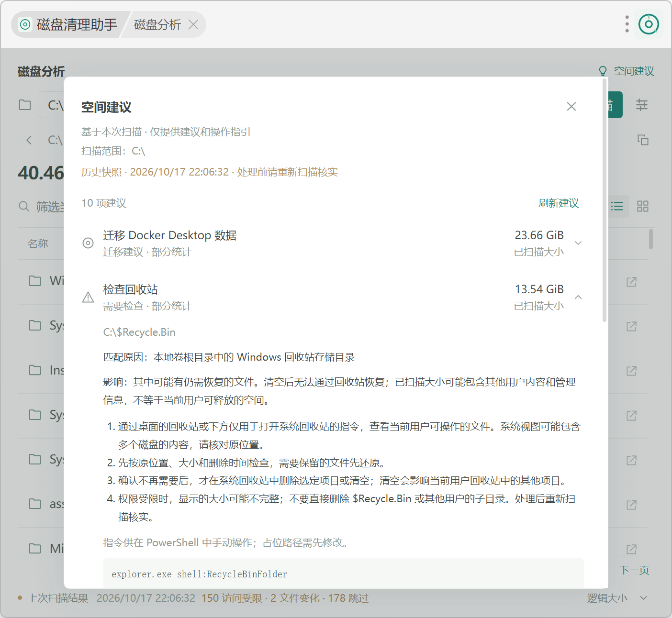Click the target icon beside 迁移 Docker Desktop
The width and height of the screenshot is (672, 618).
click(88, 243)
